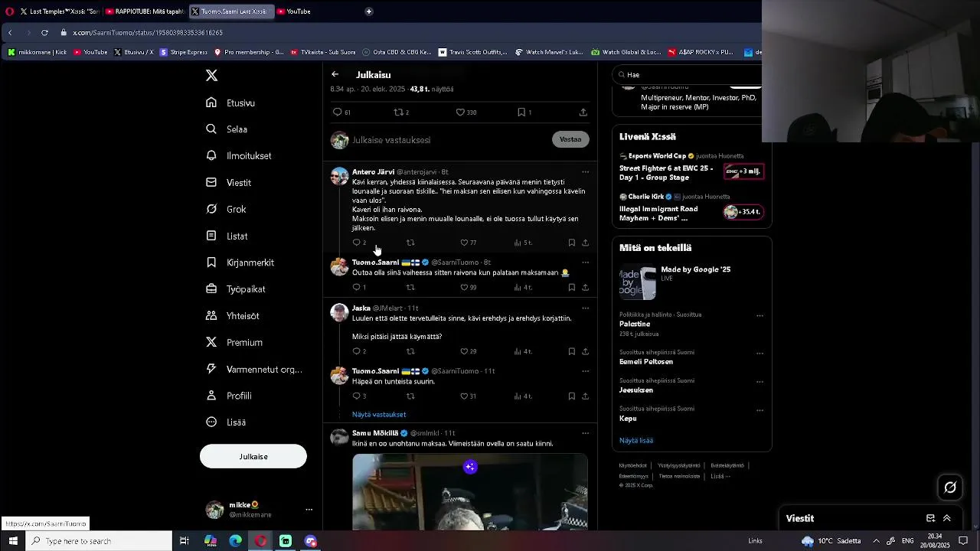Open Antero Järvi's profile name
This screenshot has width=980, height=551.
tap(373, 172)
